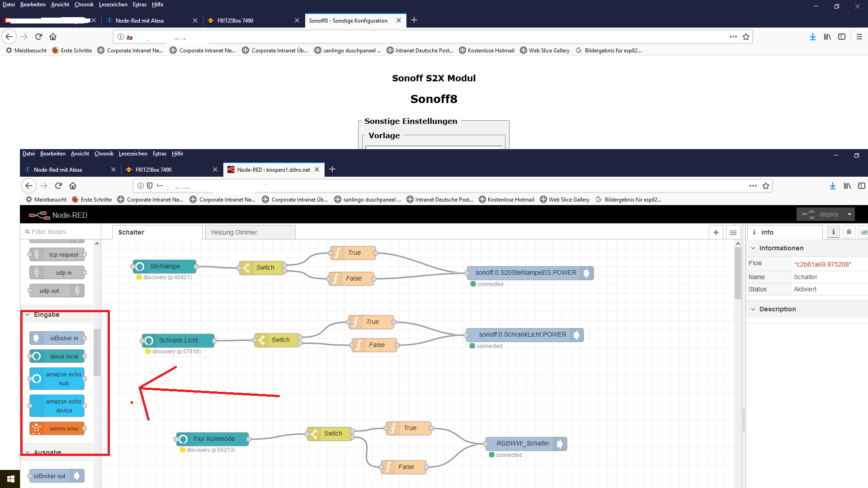Go to home page in back Firefox window
This screenshot has height=488, width=868.
(x=53, y=37)
